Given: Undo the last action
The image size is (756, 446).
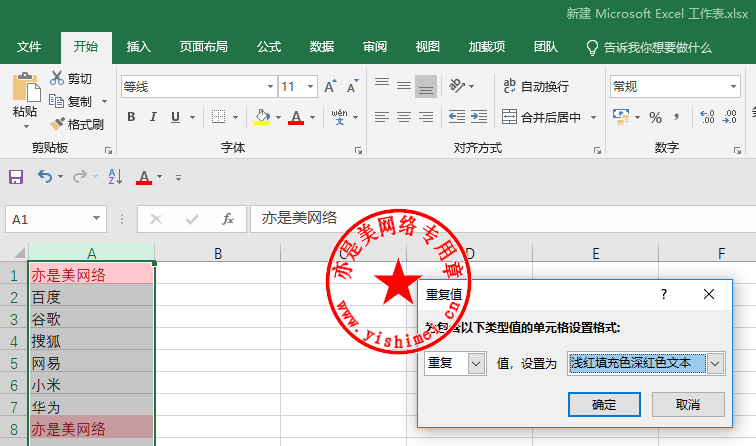Looking at the screenshot, I should click(45, 177).
